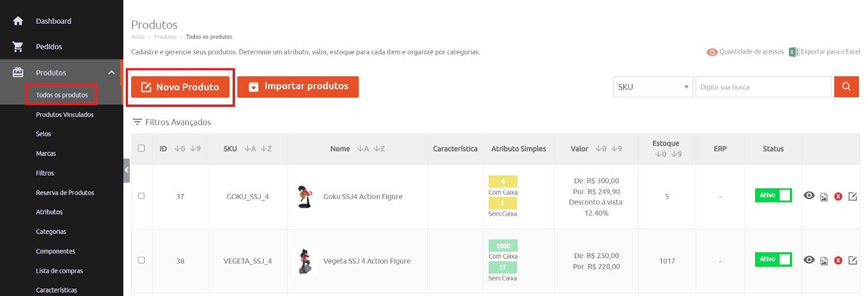Check the select-all checkbox in table header
The image size is (868, 296).
coord(142,148)
